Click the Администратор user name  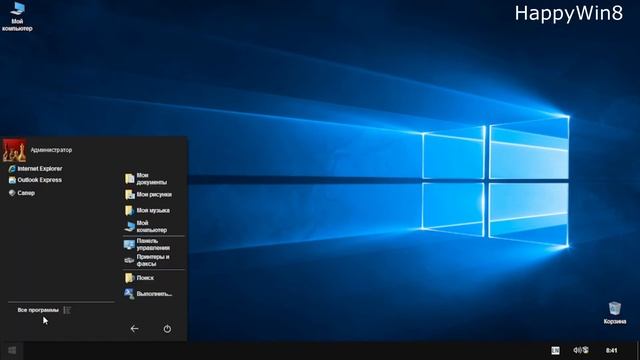(x=51, y=150)
